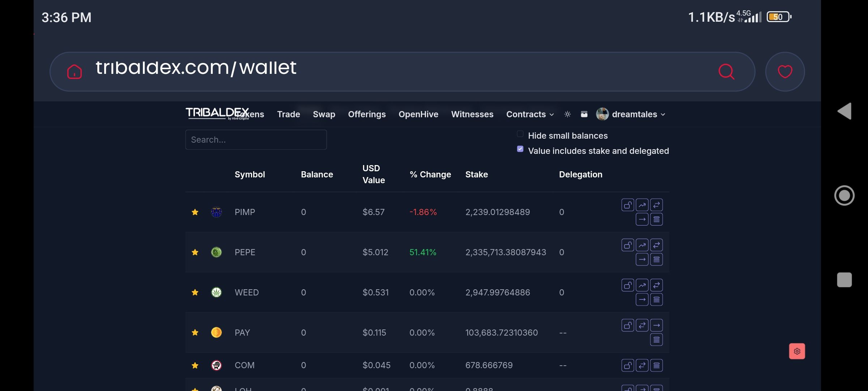Click the PEPE token logo

216,252
